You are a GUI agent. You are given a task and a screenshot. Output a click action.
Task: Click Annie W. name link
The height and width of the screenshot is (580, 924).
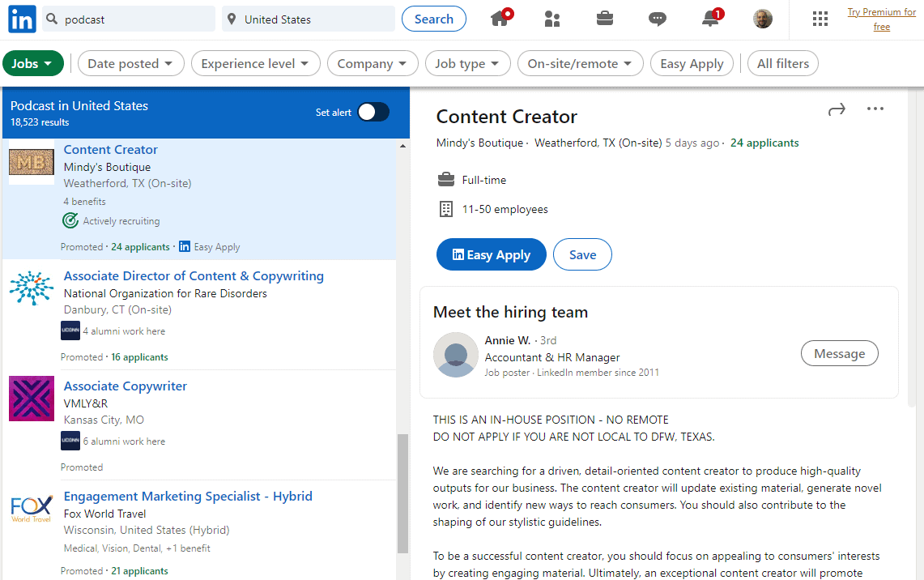(508, 340)
